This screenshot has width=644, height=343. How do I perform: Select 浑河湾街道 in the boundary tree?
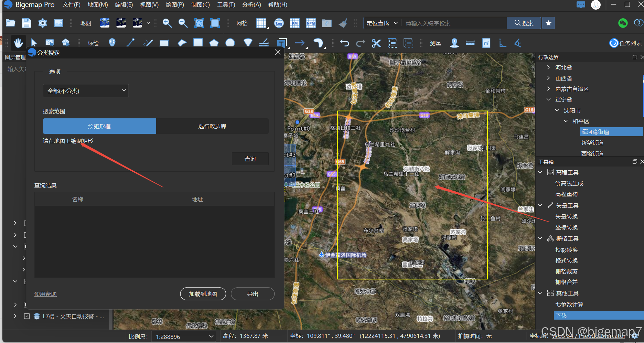coord(611,132)
